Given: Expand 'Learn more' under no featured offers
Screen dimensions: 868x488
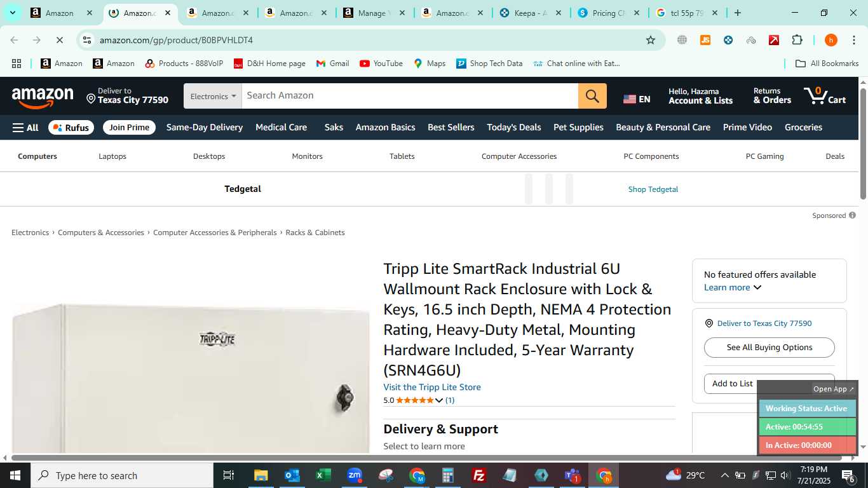Looking at the screenshot, I should pyautogui.click(x=732, y=287).
